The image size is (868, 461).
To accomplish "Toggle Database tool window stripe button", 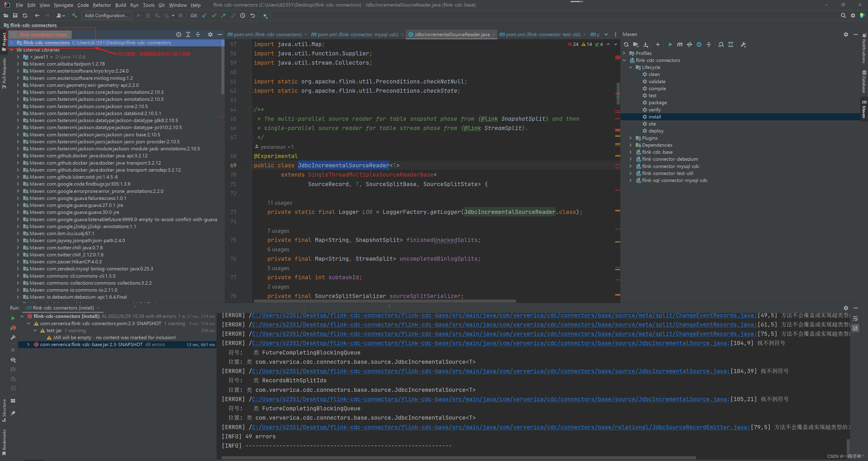I will tap(864, 82).
